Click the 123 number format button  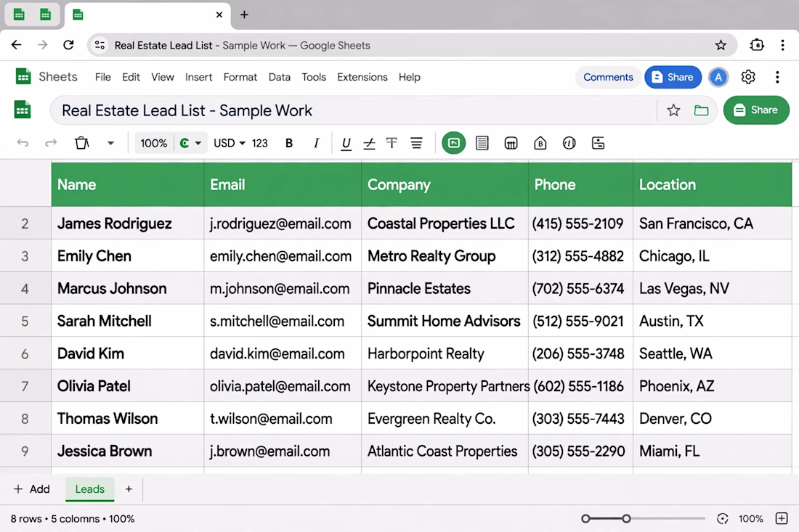point(260,143)
